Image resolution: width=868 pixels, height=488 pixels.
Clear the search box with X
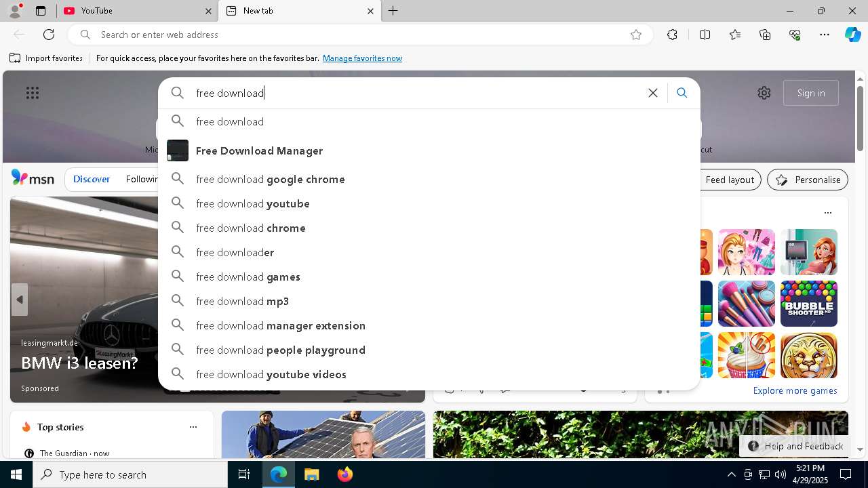[653, 93]
